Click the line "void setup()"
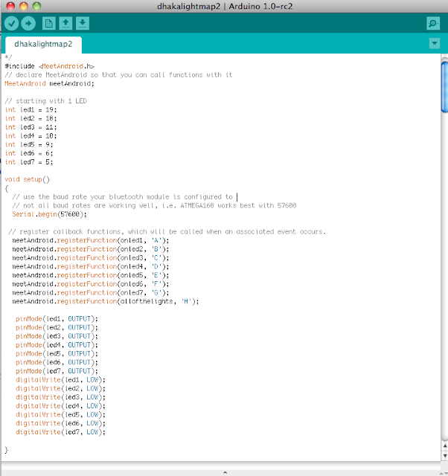 click(x=27, y=179)
